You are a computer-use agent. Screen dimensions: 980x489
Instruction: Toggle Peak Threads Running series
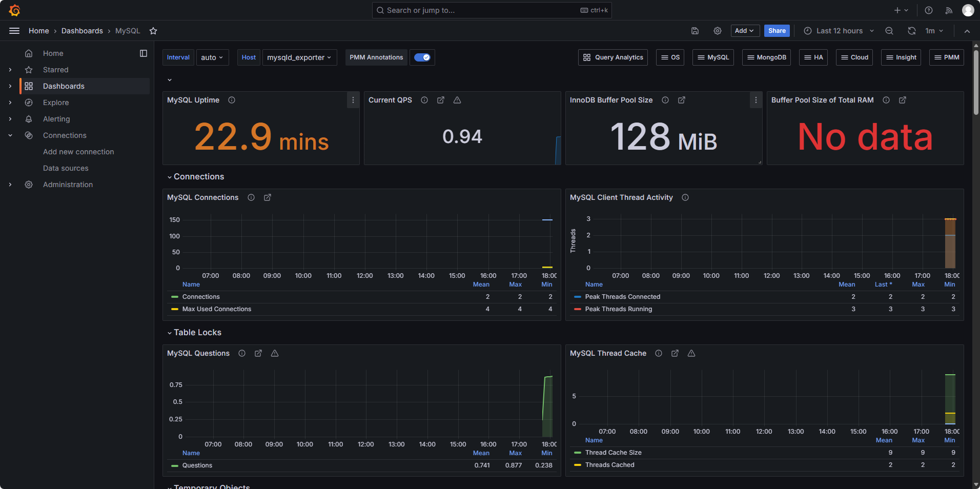coord(619,309)
